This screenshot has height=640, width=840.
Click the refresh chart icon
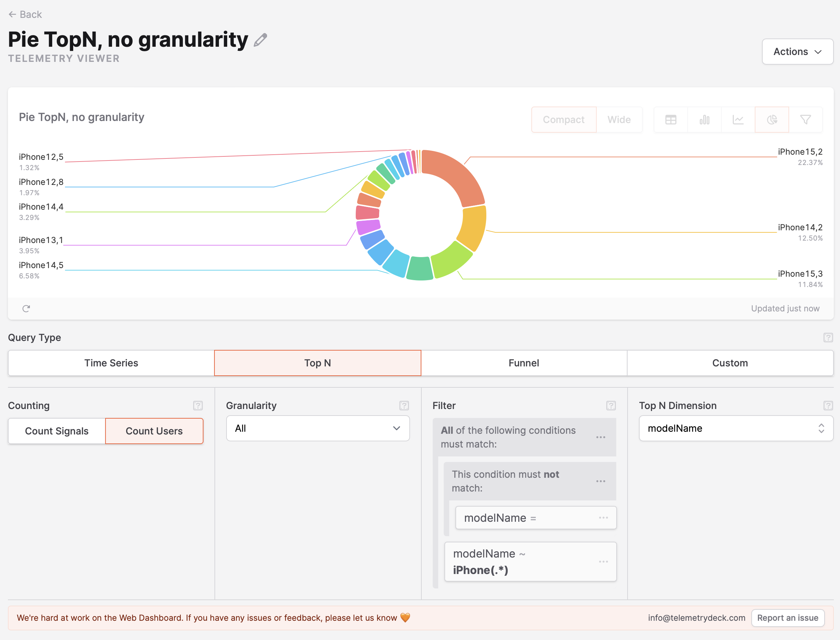pos(26,309)
